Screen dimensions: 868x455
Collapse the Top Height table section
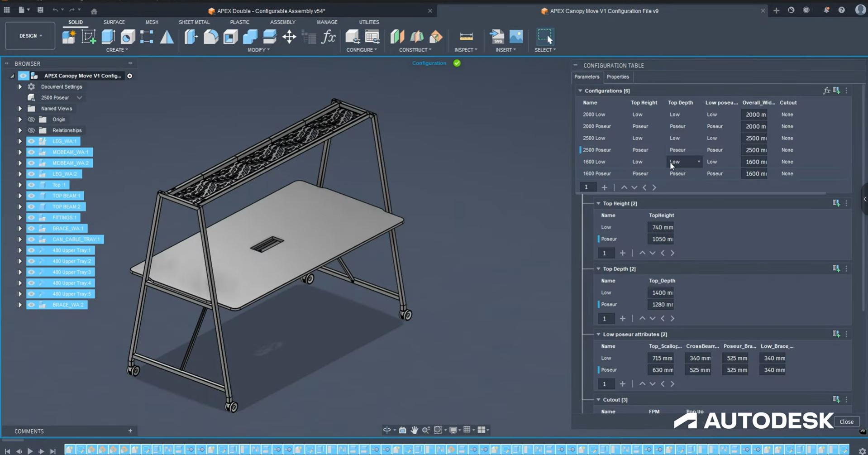(598, 203)
